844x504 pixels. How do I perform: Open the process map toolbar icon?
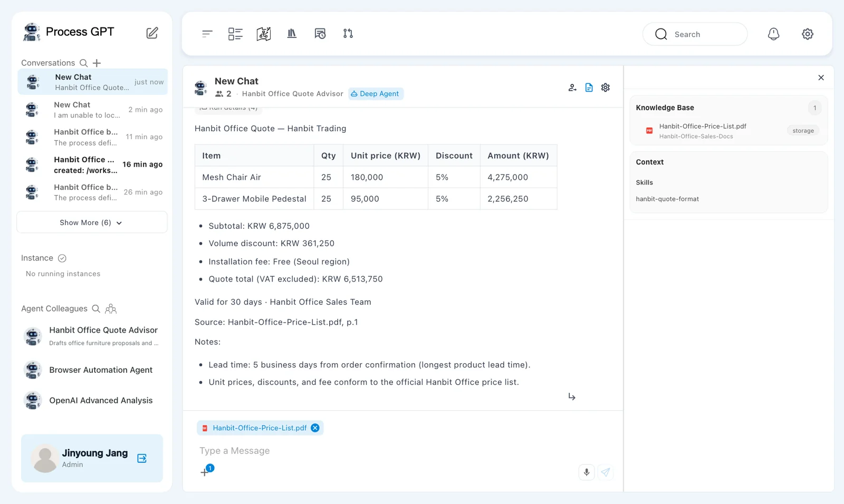click(264, 34)
